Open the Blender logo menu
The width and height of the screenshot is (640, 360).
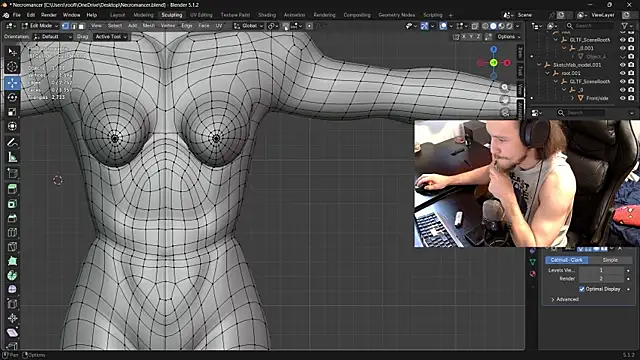(x=6, y=15)
